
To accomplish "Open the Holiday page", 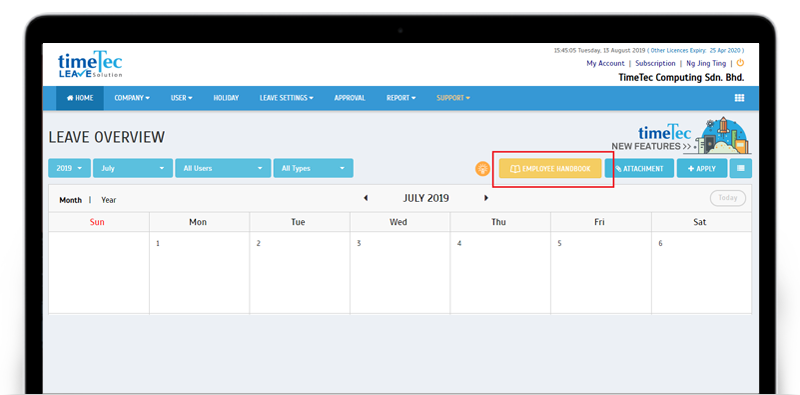I will pos(226,98).
